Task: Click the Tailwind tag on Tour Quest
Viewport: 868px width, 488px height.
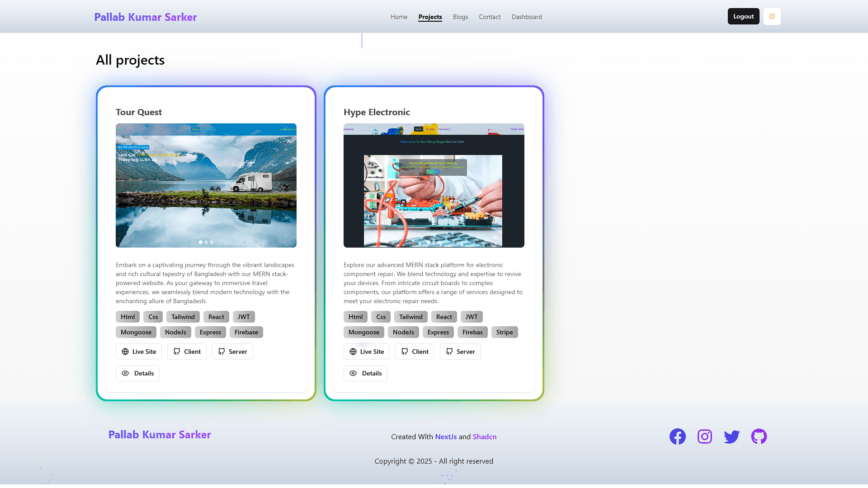Action: [183, 317]
